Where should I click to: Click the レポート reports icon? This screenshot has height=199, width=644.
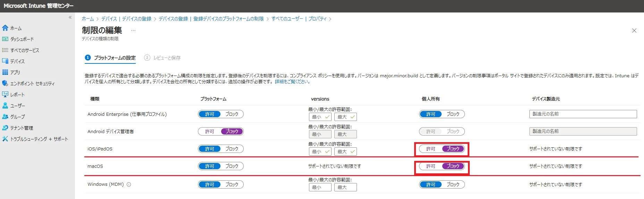[x=5, y=94]
